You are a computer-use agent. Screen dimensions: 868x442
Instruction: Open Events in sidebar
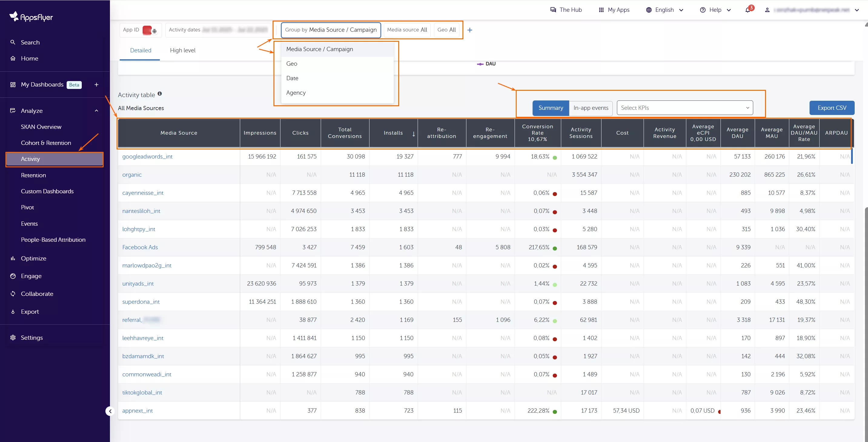(29, 224)
